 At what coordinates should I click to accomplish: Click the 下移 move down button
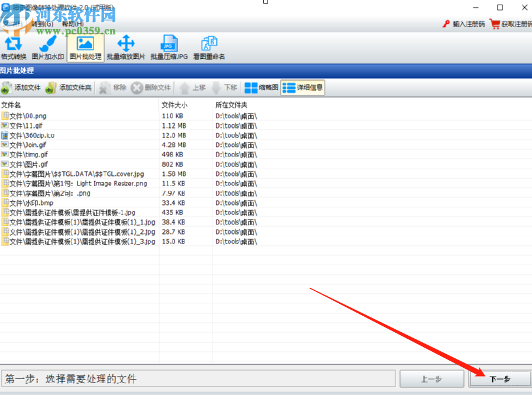(x=224, y=88)
